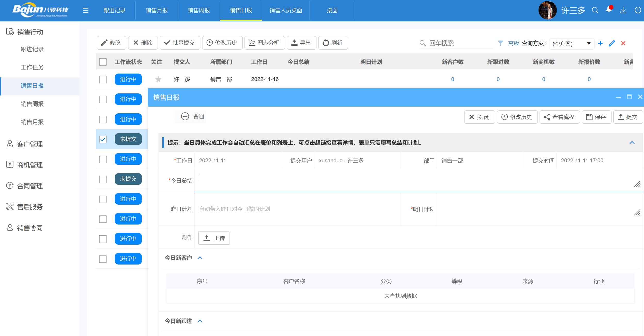Refresh the list using 刷新 icon
644x336 pixels.
[333, 43]
